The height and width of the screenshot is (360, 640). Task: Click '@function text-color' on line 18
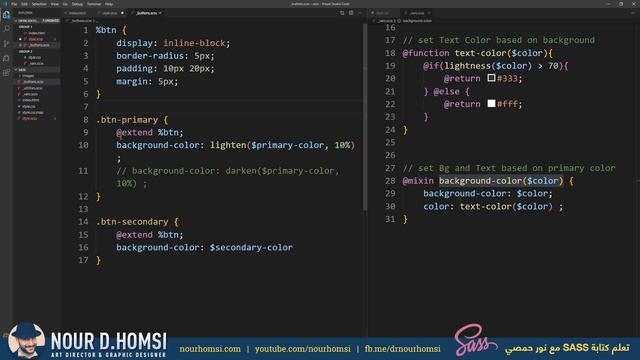(454, 53)
